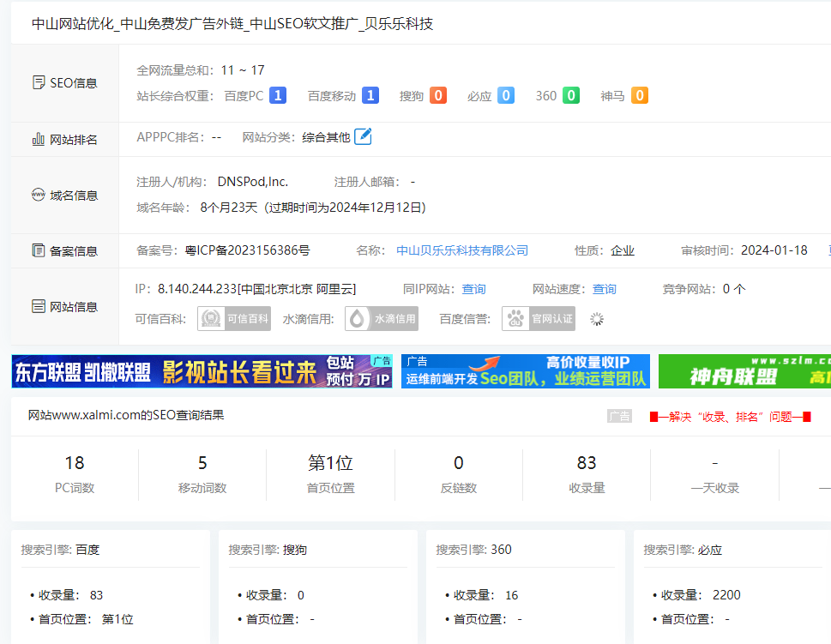Click 360 收录量 16 entry

coord(482,595)
